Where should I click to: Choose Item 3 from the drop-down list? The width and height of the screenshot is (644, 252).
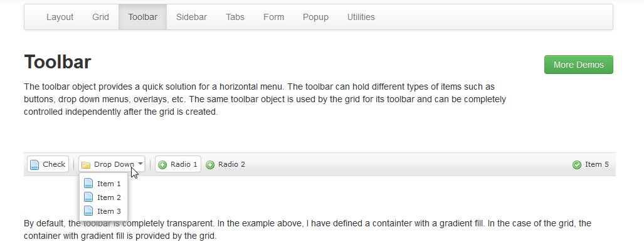[109, 211]
